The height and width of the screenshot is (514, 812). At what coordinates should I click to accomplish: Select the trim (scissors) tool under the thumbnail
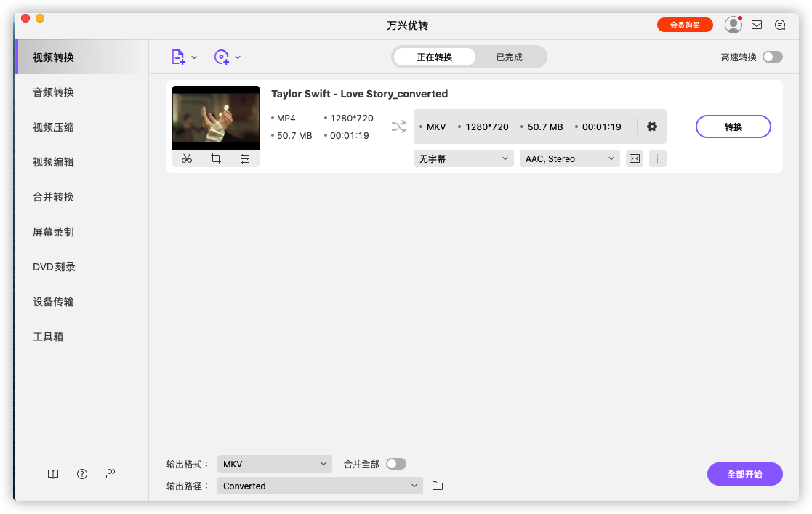[x=187, y=158]
